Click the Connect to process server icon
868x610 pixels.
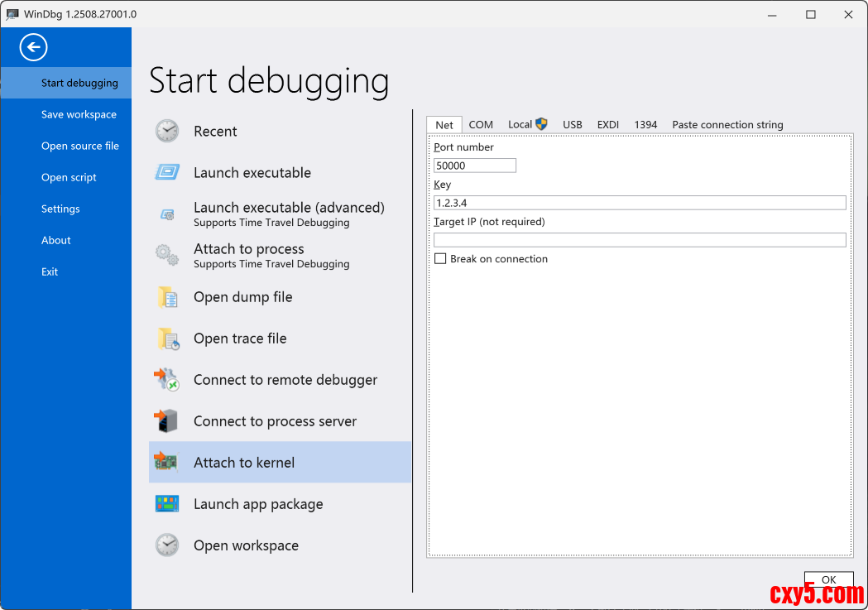[x=167, y=421]
